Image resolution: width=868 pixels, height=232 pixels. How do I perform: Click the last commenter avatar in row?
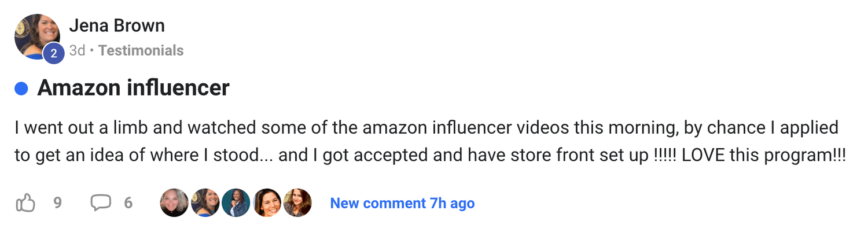[x=298, y=203]
